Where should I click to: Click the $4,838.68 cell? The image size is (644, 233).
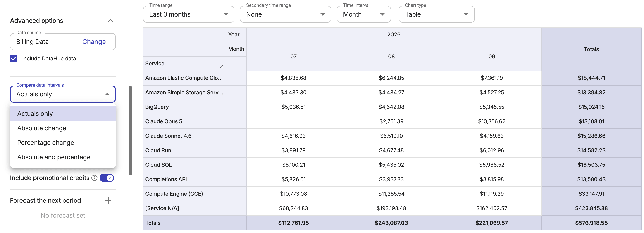[293, 78]
